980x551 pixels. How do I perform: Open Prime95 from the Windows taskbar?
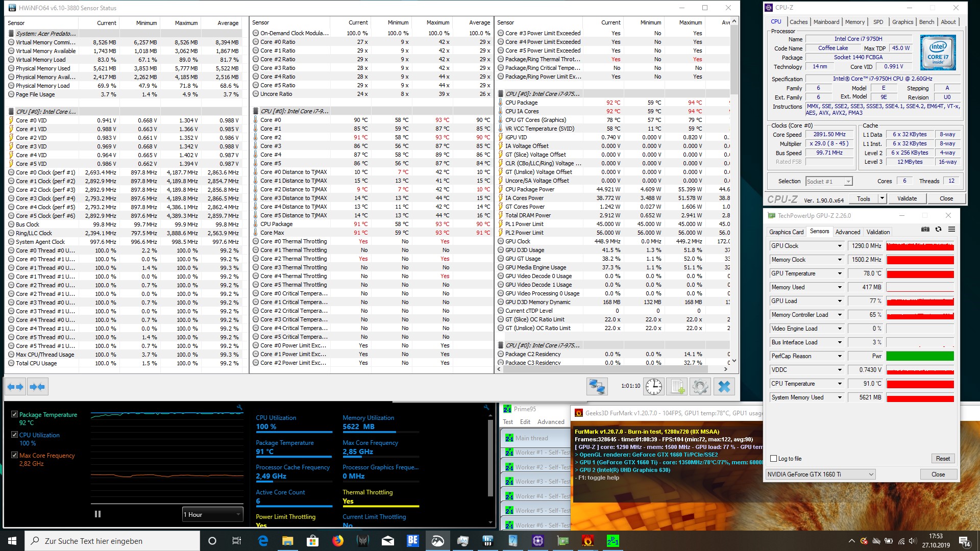612,540
